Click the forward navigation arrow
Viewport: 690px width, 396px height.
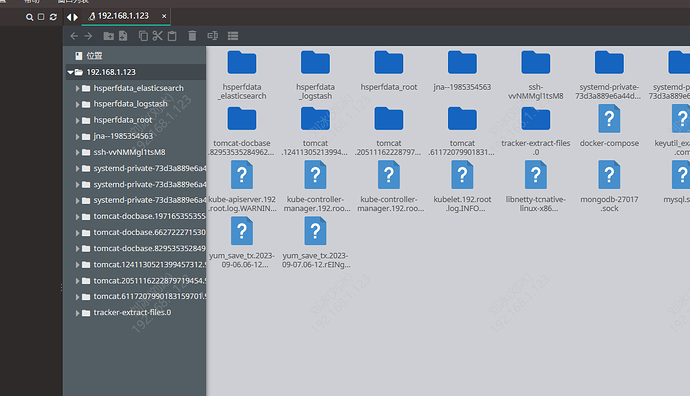[x=88, y=36]
